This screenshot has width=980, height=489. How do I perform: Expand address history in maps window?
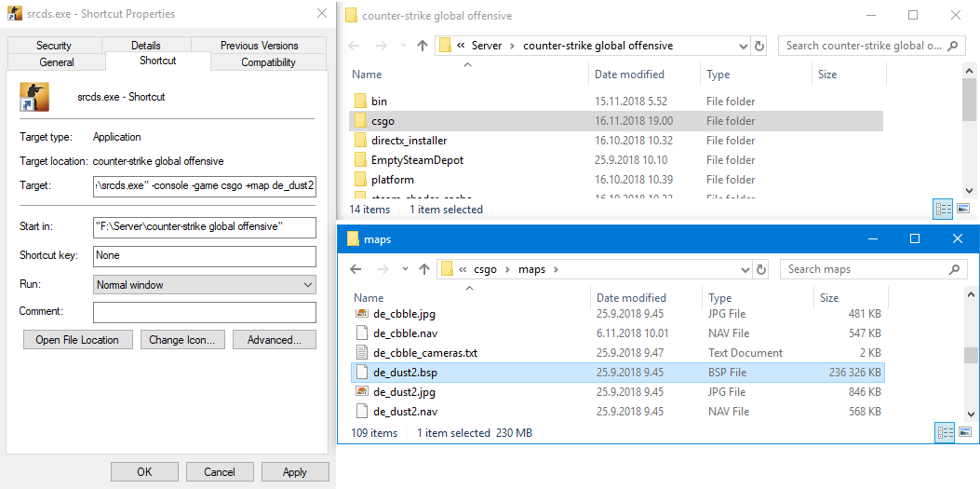pyautogui.click(x=745, y=269)
